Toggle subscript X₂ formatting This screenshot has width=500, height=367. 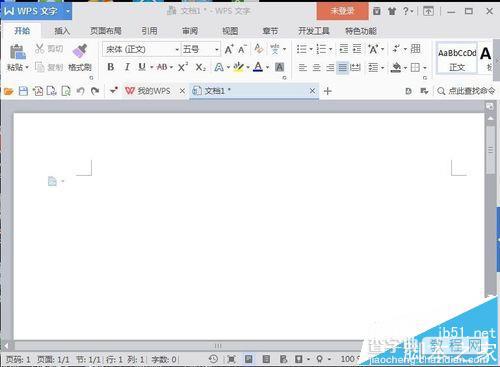[x=200, y=67]
